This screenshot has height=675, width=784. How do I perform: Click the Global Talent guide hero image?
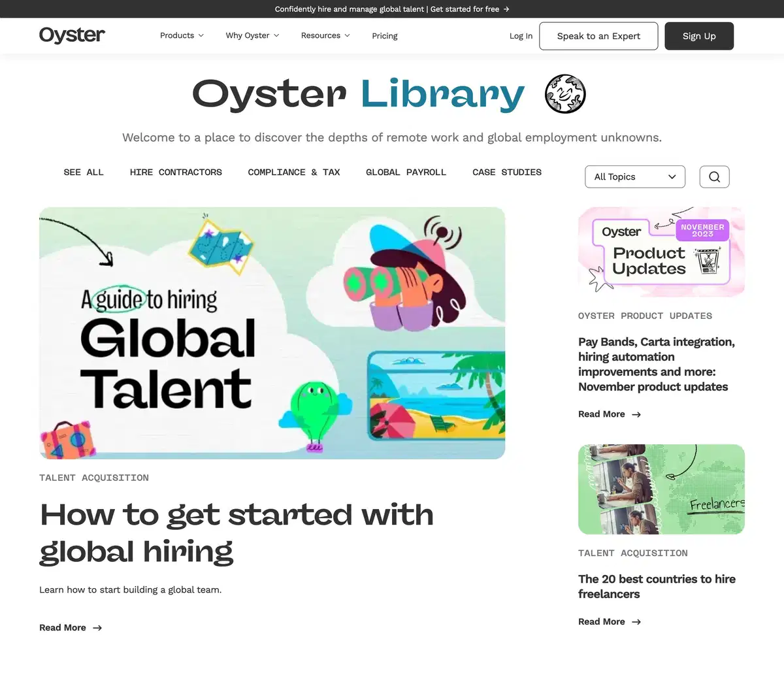pos(272,333)
